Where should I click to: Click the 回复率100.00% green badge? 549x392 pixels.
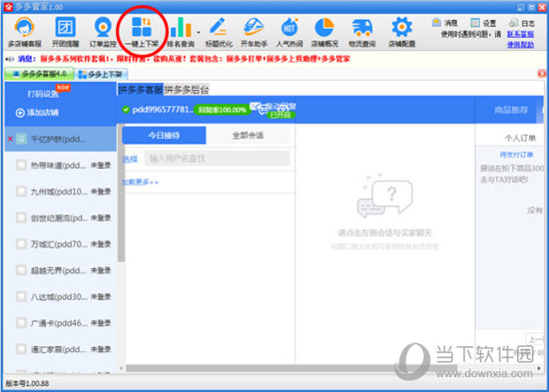click(223, 110)
